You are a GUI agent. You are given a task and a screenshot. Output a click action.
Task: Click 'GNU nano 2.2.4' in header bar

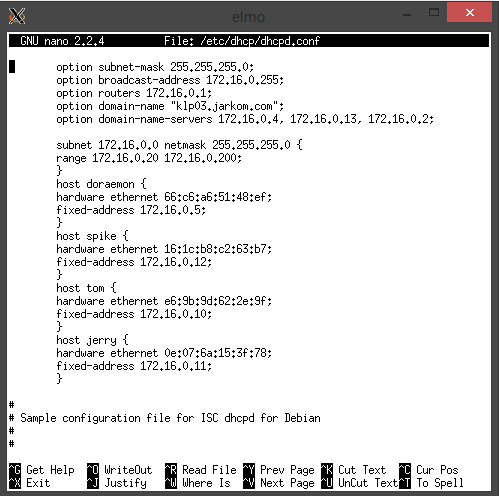(x=62, y=41)
